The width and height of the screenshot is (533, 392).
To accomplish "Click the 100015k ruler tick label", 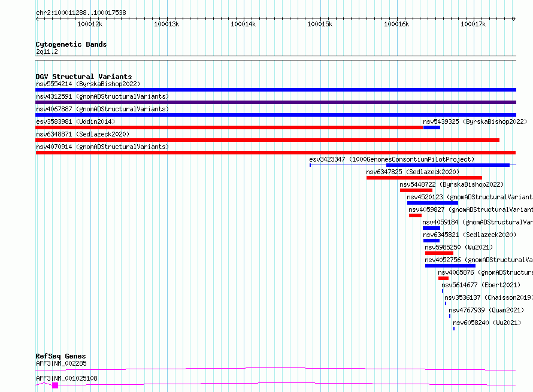I will tap(320, 24).
